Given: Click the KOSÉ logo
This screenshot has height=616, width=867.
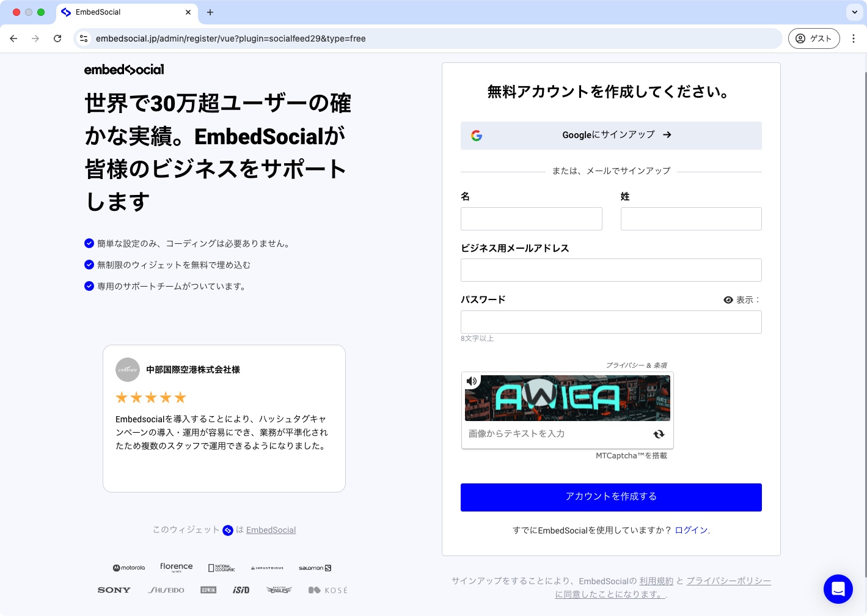Looking at the screenshot, I should tap(328, 590).
